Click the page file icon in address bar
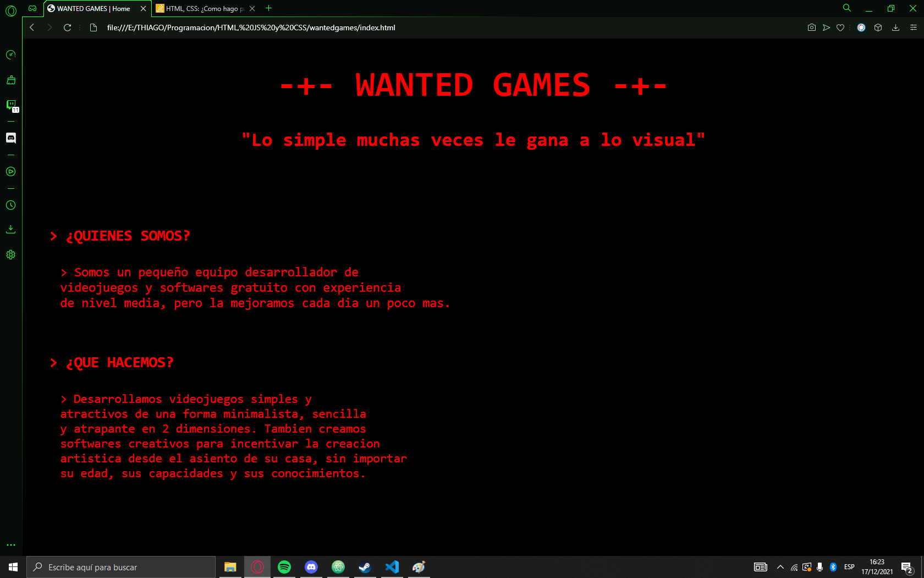Screen dimensions: 924x578 click(94, 28)
